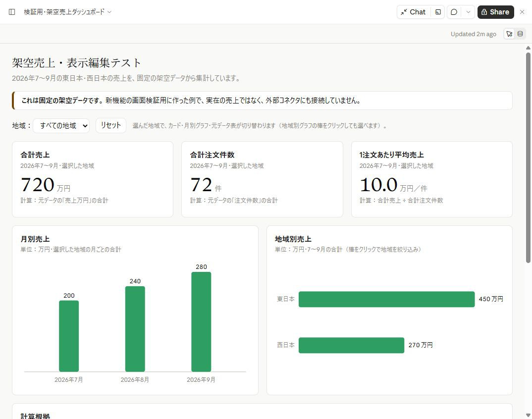The height and width of the screenshot is (419, 532).
Task: Click the 270 万円 value label
Action: 421,345
